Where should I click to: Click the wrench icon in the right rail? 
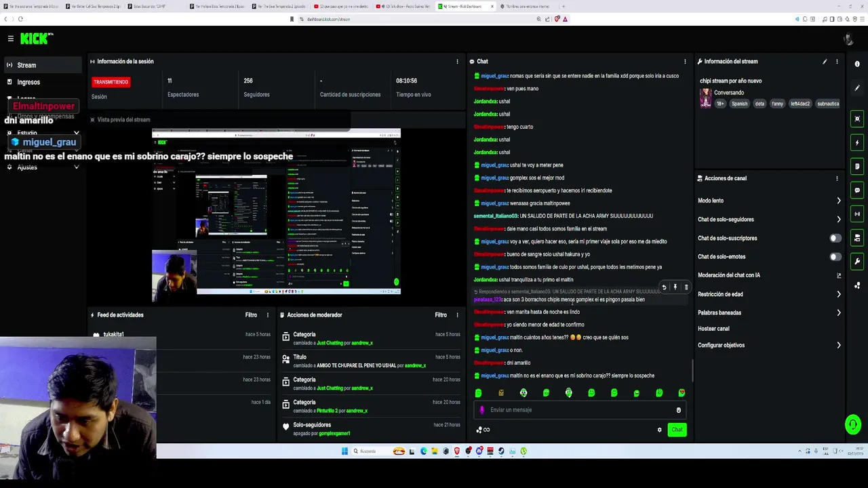tap(857, 262)
